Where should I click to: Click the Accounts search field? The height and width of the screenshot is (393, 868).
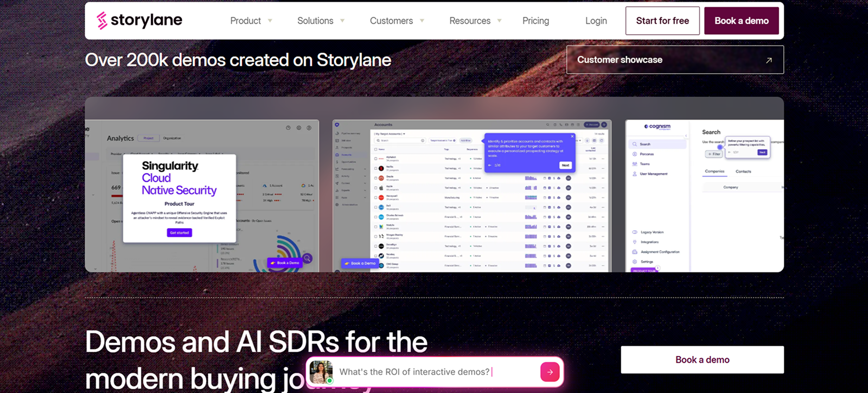400,141
